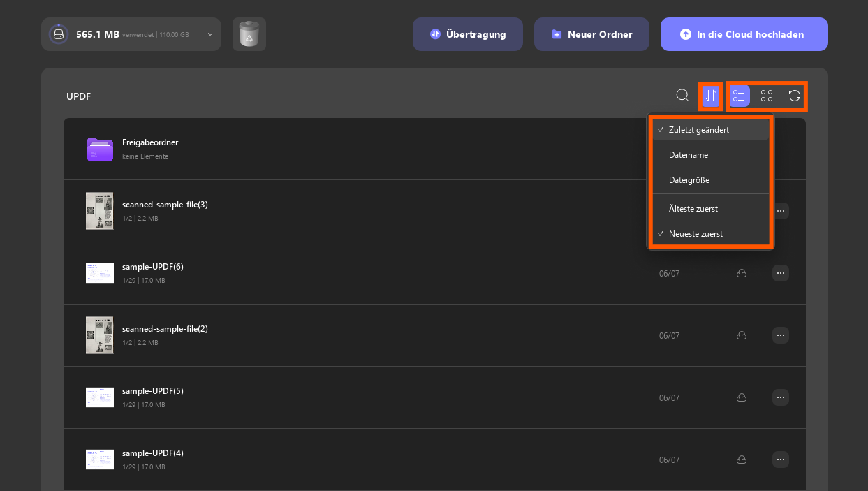Toggle the sort order icon
Screen dimensions: 868x491
(x=711, y=96)
